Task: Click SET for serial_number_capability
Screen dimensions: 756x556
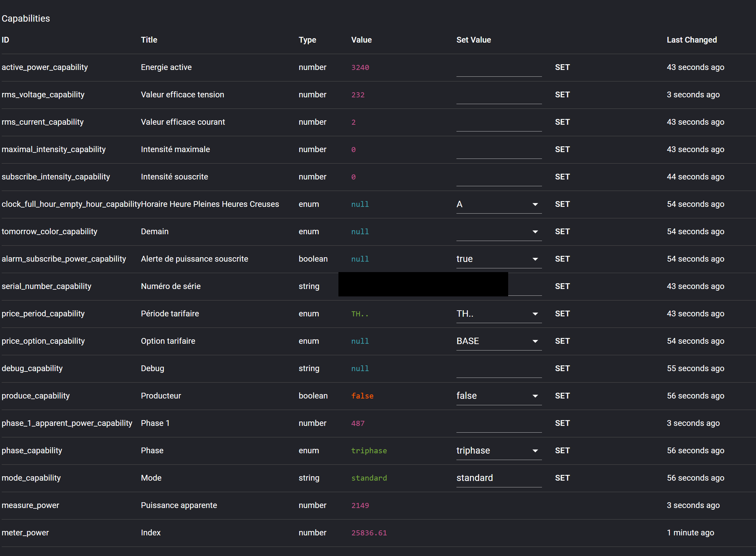Action: (x=562, y=287)
